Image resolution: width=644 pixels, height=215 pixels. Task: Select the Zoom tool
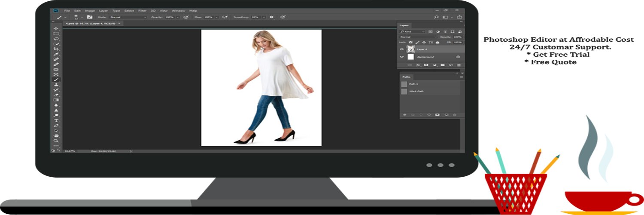pos(56,141)
